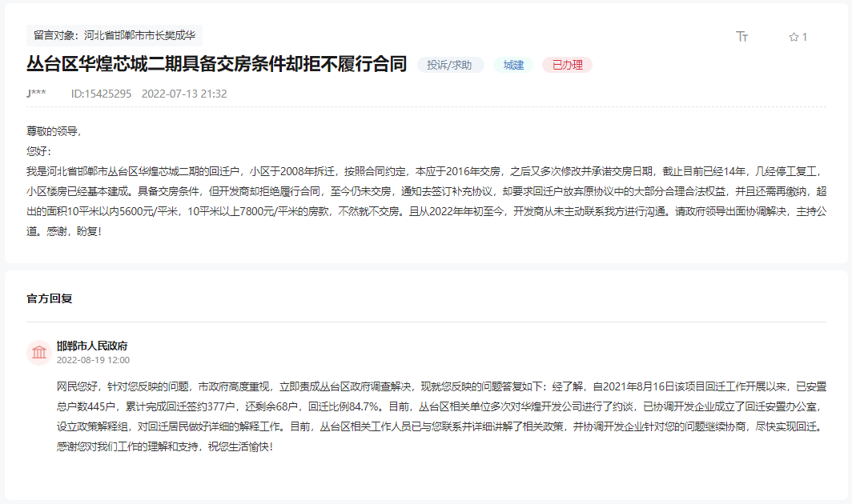Click the greeting line 尊敬的领导
Image resolution: width=852 pixels, height=504 pixels.
click(54, 131)
